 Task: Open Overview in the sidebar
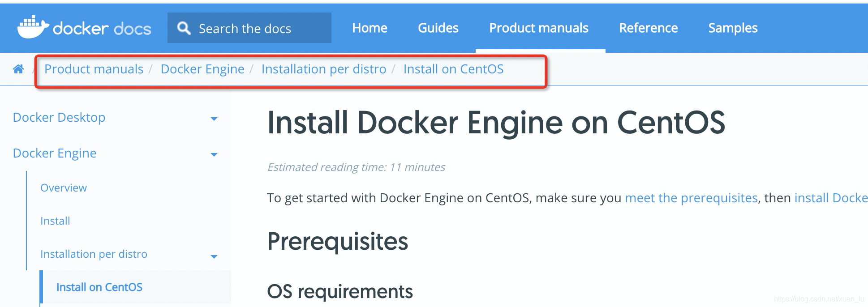tap(64, 188)
